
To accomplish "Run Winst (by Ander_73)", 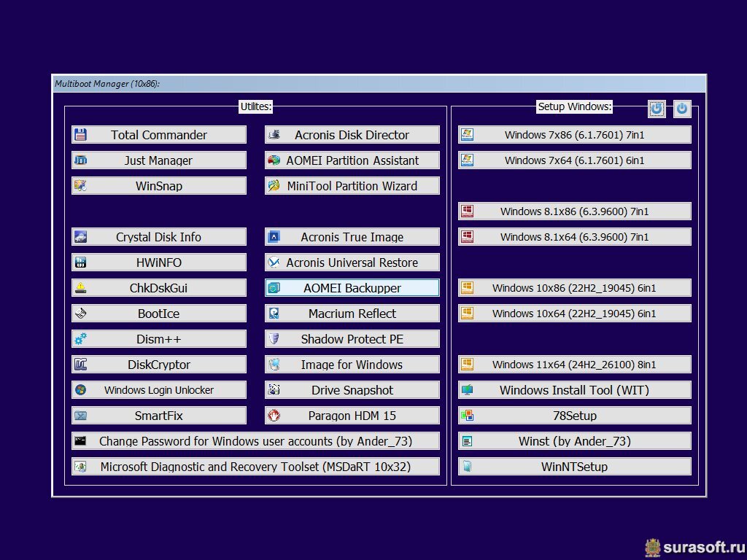I will tap(575, 441).
